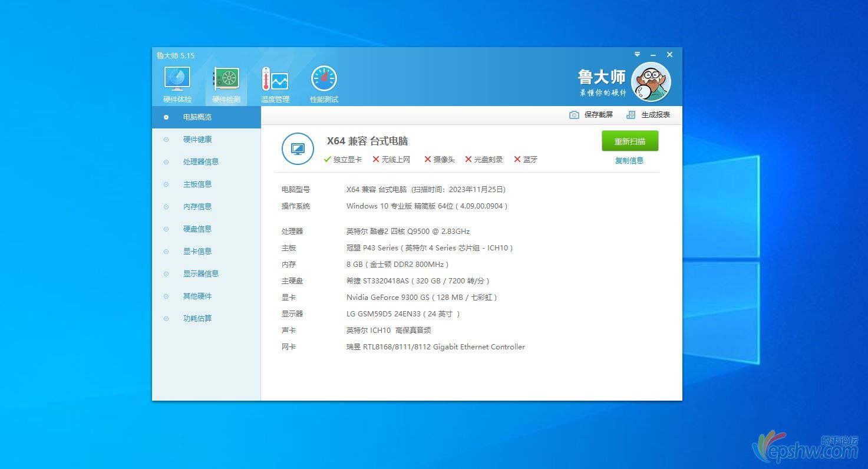Click the red X beside 蓝牙
This screenshot has height=469, width=868.
[x=517, y=160]
